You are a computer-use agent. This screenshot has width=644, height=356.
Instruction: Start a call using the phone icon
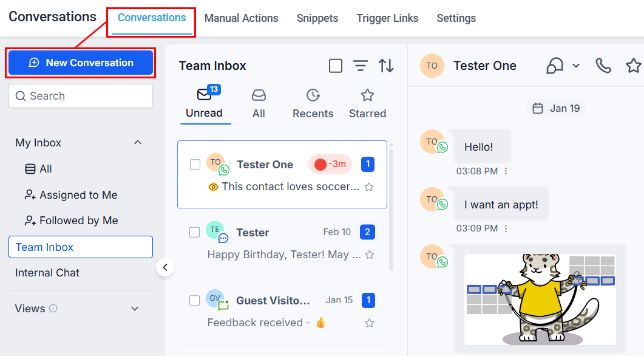(x=603, y=66)
